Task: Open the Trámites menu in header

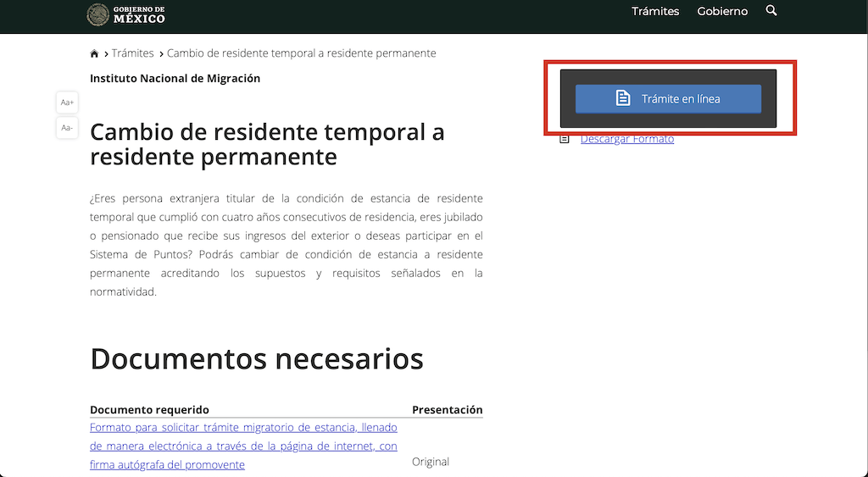Action: [655, 12]
